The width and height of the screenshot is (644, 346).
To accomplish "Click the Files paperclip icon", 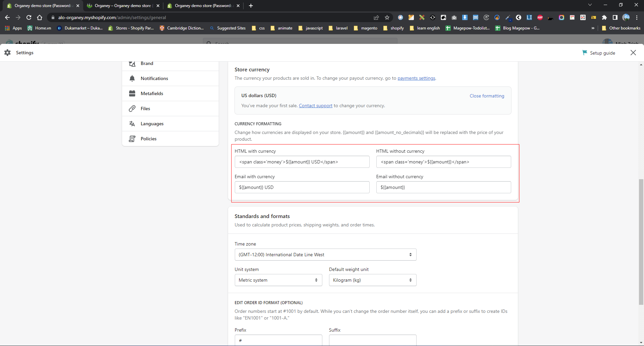I will 132,109.
